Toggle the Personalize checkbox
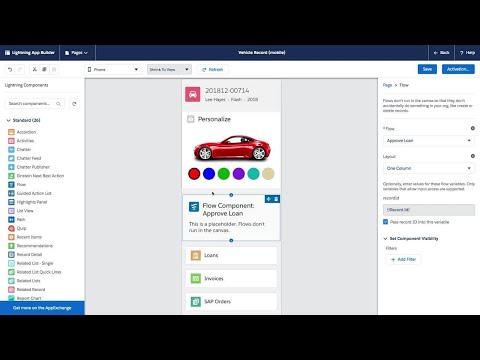The height and width of the screenshot is (360, 480). pyautogui.click(x=191, y=119)
